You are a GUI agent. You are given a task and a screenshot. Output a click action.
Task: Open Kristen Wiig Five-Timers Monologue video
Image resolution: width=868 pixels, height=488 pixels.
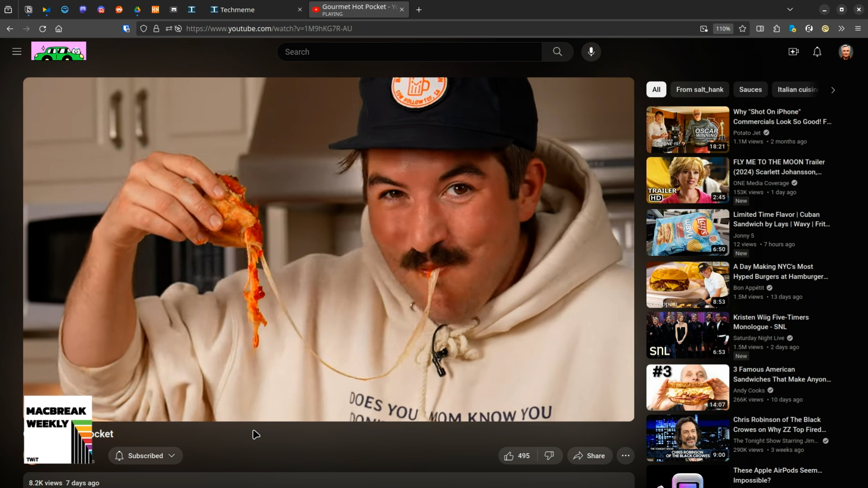pos(770,322)
